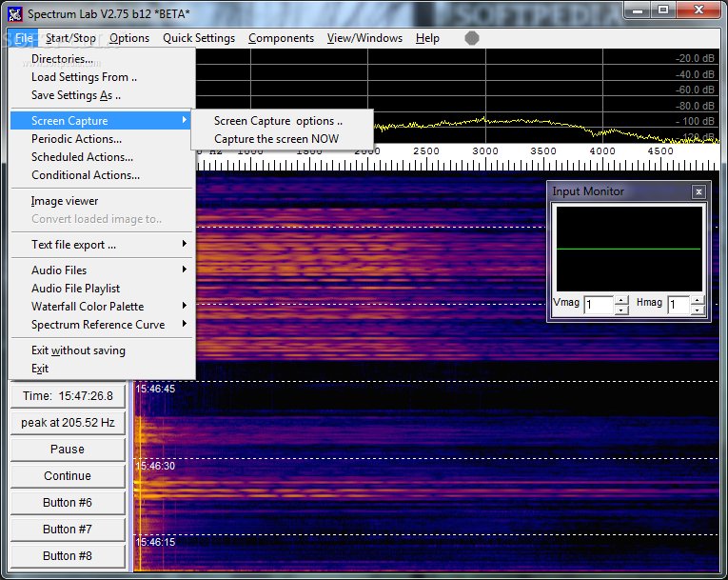Decrease the Hmag value with down arrow
This screenshot has width=728, height=580.
(x=698, y=310)
